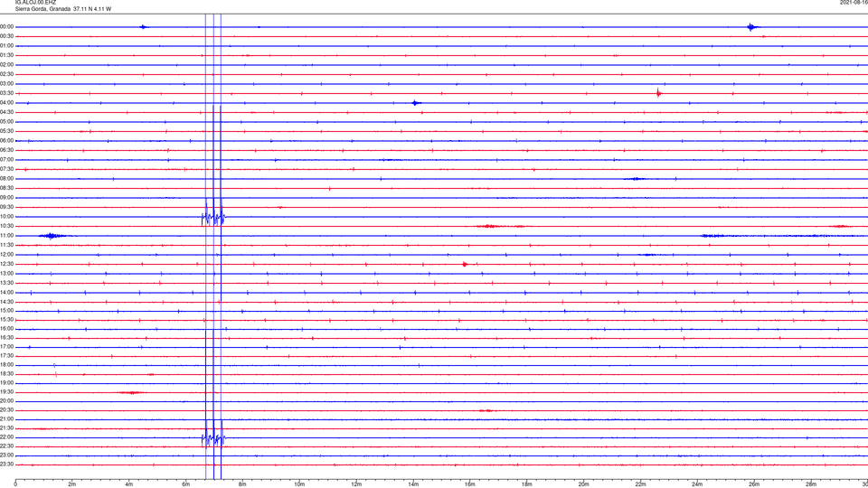This screenshot has width=868, height=488.
Task: Click the 11:30 trace label
Action: 6,245
